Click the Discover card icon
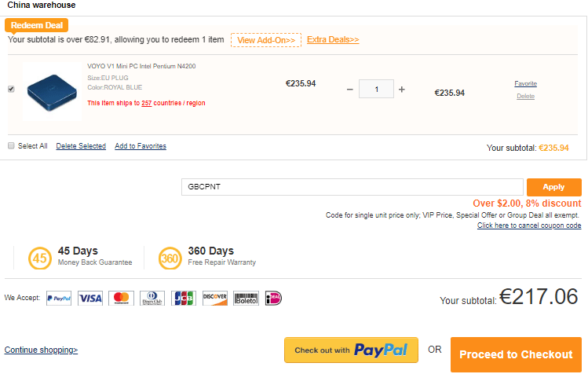The width and height of the screenshot is (588, 374). (214, 299)
